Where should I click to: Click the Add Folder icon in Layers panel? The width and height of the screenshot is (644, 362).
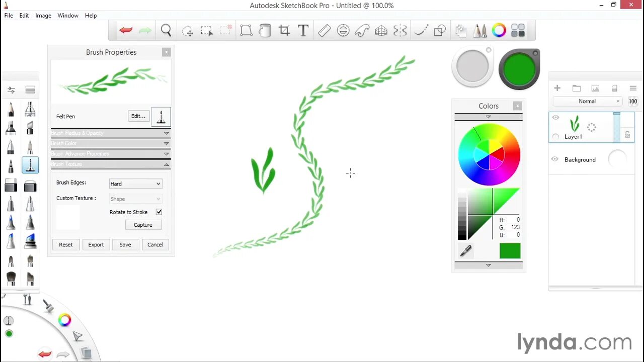click(577, 88)
